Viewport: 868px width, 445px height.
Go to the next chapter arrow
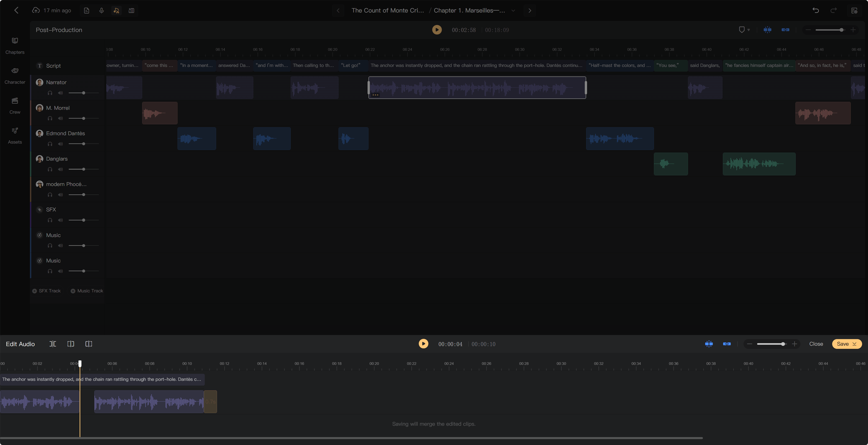tap(530, 10)
